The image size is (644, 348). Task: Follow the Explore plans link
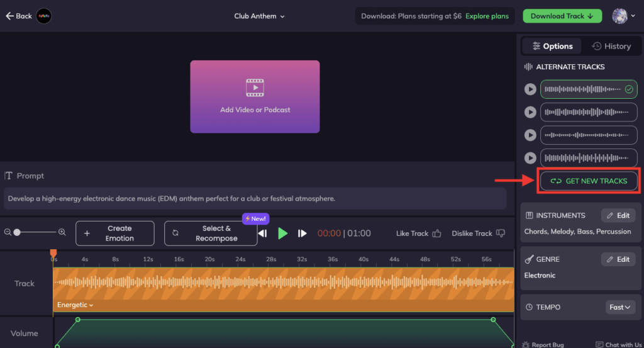(x=487, y=16)
